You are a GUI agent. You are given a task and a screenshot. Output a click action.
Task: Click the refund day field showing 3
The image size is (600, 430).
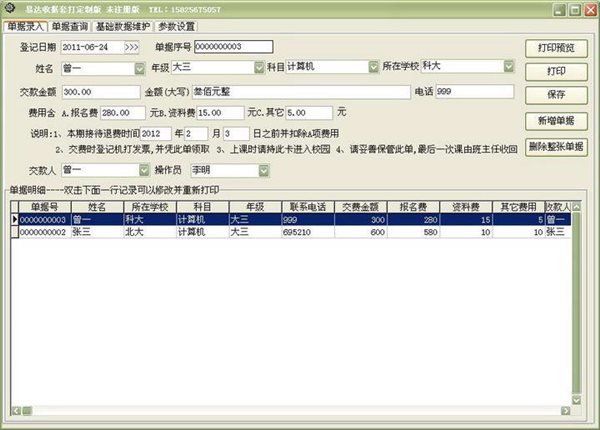236,134
